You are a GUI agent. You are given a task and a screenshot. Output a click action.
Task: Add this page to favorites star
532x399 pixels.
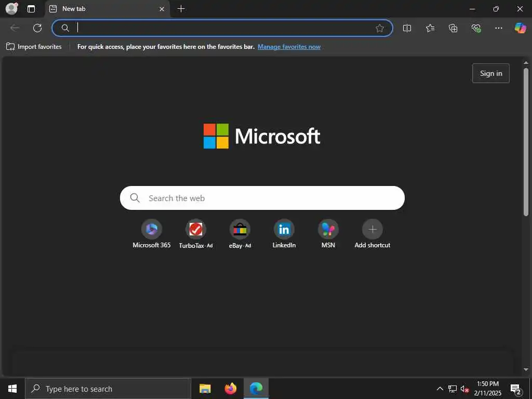tap(380, 28)
